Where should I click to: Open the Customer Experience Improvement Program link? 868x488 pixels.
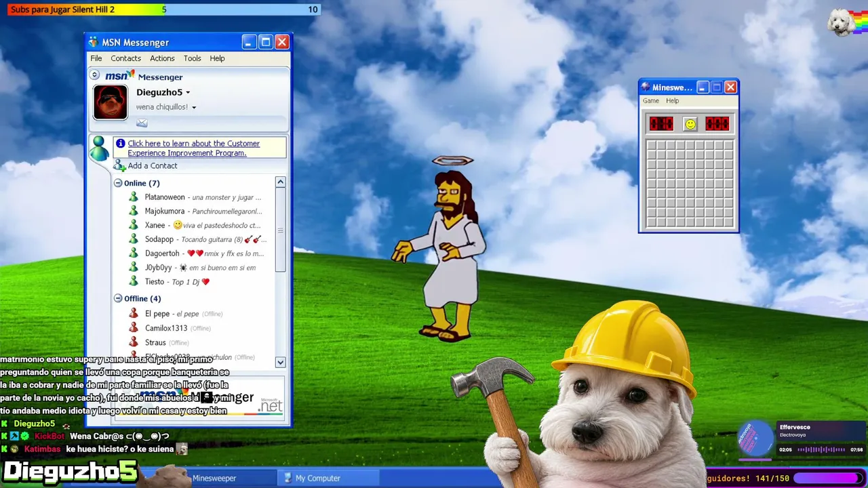tap(194, 148)
